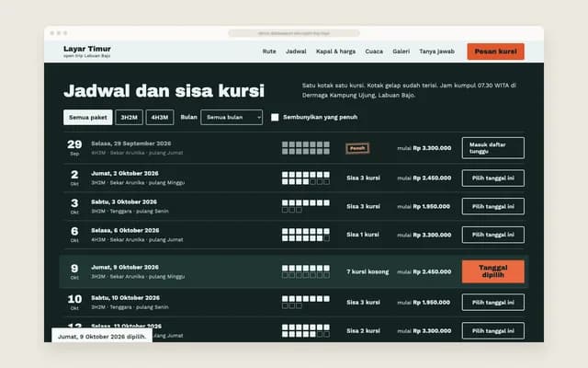Open Galeri in the top navigation
588x368 pixels.
pyautogui.click(x=401, y=52)
